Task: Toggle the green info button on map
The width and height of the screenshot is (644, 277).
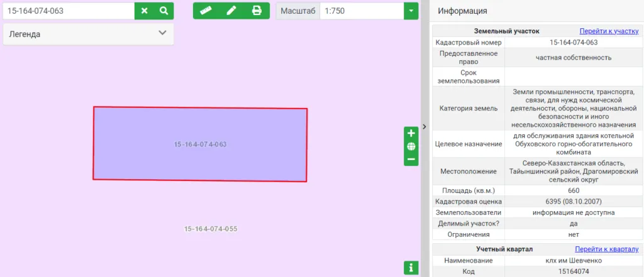Action: (x=411, y=268)
